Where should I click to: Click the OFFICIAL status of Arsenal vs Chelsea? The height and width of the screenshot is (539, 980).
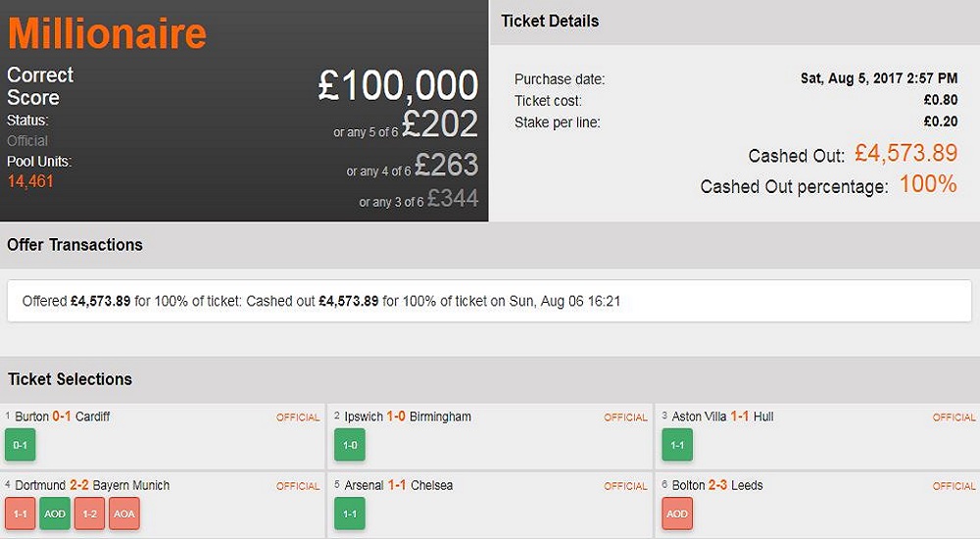(x=625, y=486)
